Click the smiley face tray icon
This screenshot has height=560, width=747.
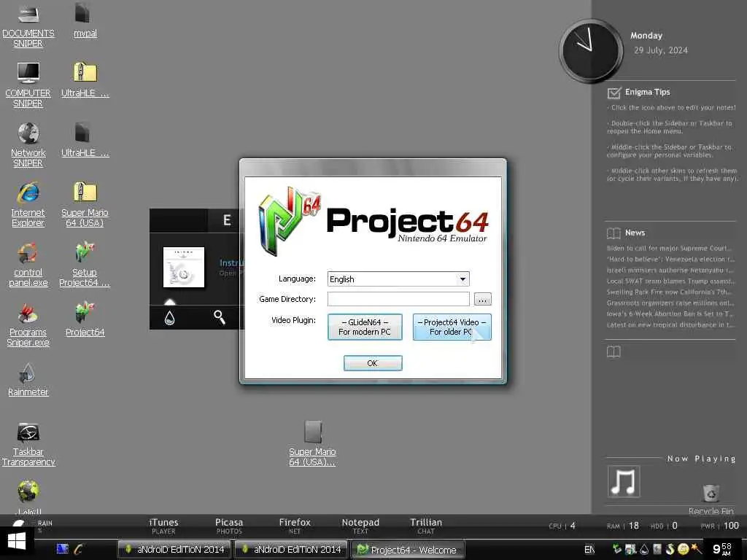683,549
